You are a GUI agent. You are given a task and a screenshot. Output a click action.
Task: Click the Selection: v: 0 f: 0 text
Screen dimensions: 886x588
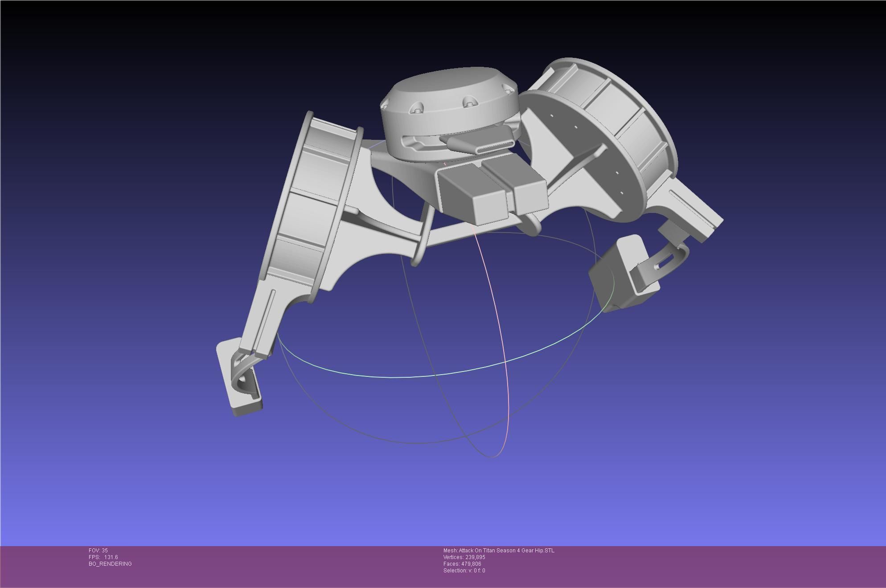(x=464, y=571)
